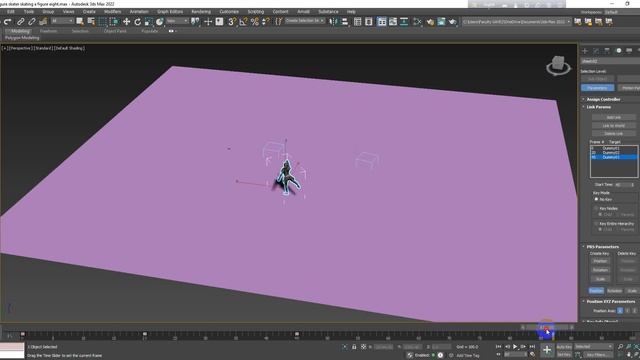This screenshot has height=360, width=640.
Task: Click the Create Key Rotation button
Action: (600, 270)
